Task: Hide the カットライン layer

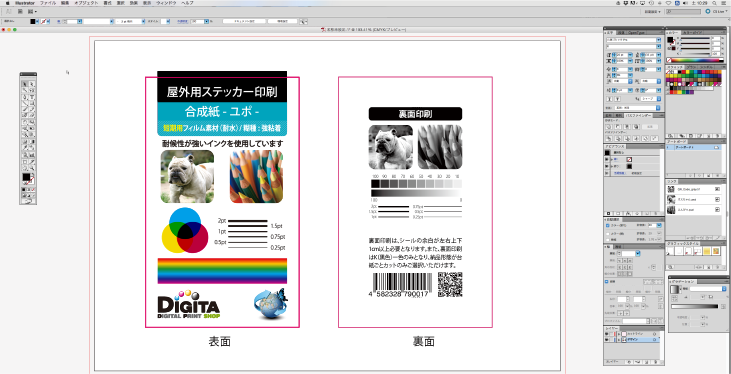Action: (607, 334)
